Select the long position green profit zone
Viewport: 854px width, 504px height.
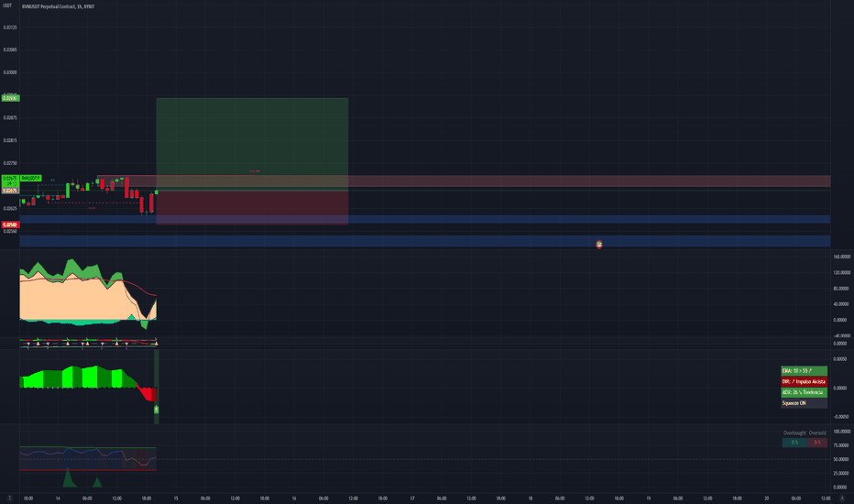coord(252,145)
